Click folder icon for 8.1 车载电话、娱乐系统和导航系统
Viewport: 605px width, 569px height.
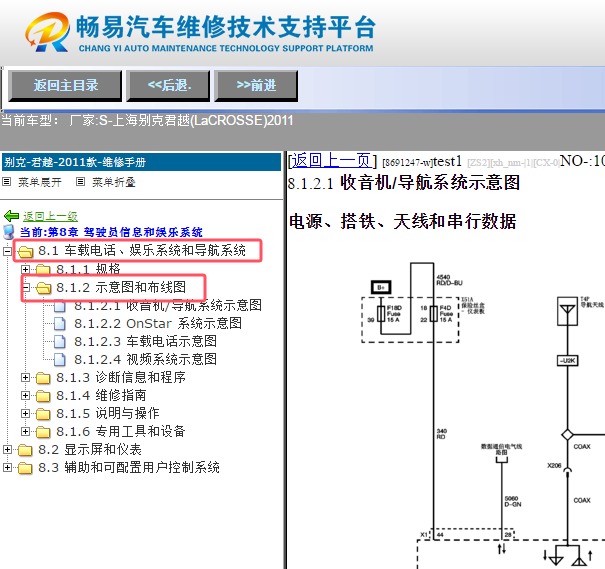pyautogui.click(x=25, y=251)
